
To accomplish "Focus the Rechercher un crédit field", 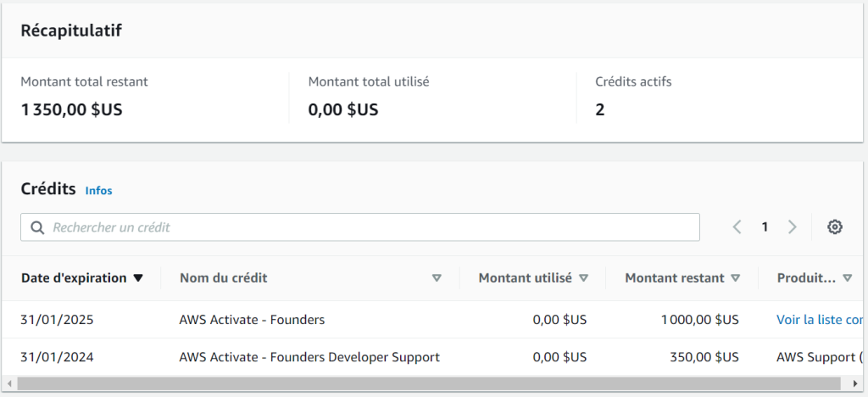I will pyautogui.click(x=359, y=227).
